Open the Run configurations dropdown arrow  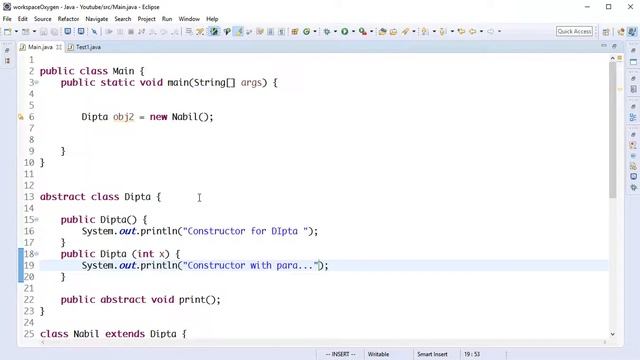[x=353, y=31]
